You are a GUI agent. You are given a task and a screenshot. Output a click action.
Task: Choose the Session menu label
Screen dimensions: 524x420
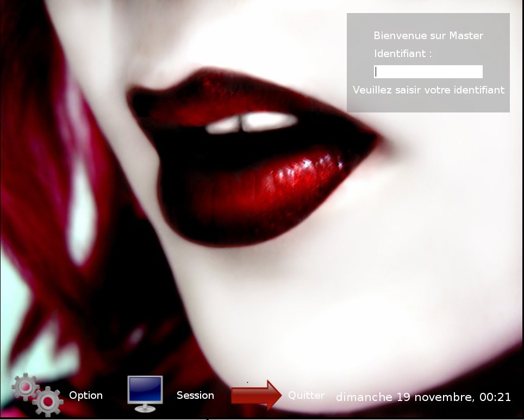coord(195,395)
